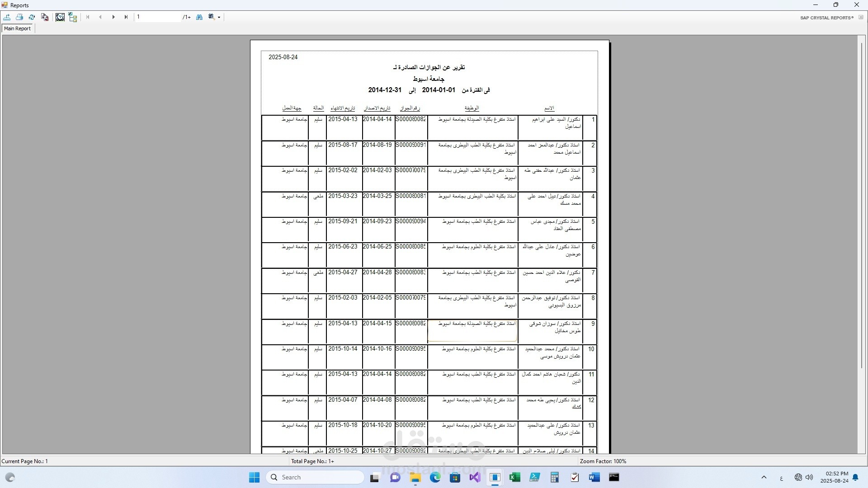The image size is (868, 488).
Task: Click expiry date 2015-04-07 in row 12
Action: [343, 400]
